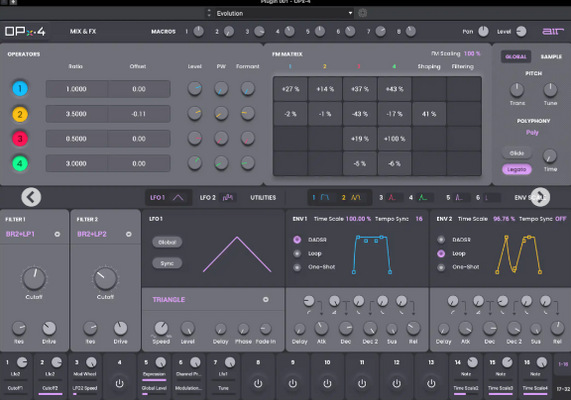Switch to the UTILITIES tab
The image size is (571, 400).
click(263, 197)
